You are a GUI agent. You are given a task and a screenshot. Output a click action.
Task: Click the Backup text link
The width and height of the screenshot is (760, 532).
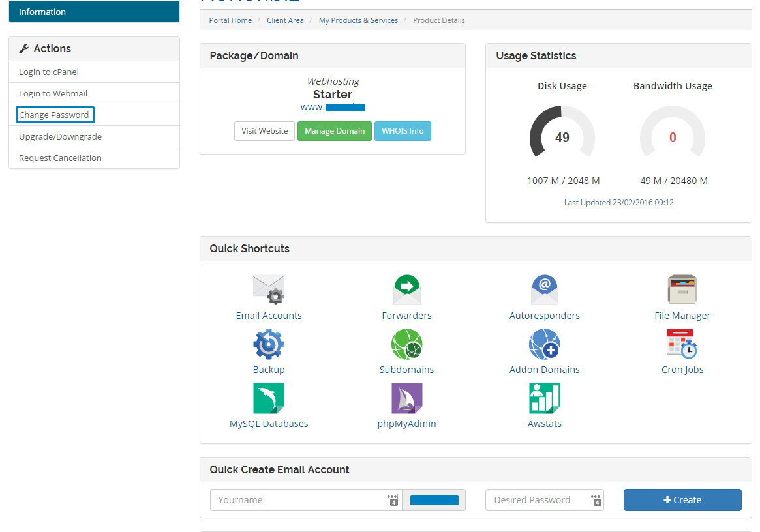point(269,370)
